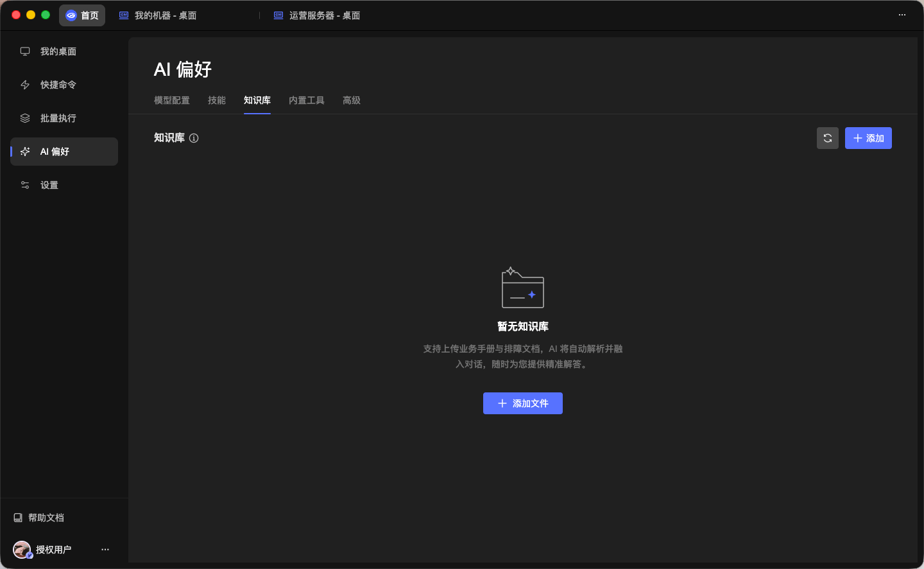Click the 暂无知识库 heading
This screenshot has width=924, height=569.
(523, 326)
